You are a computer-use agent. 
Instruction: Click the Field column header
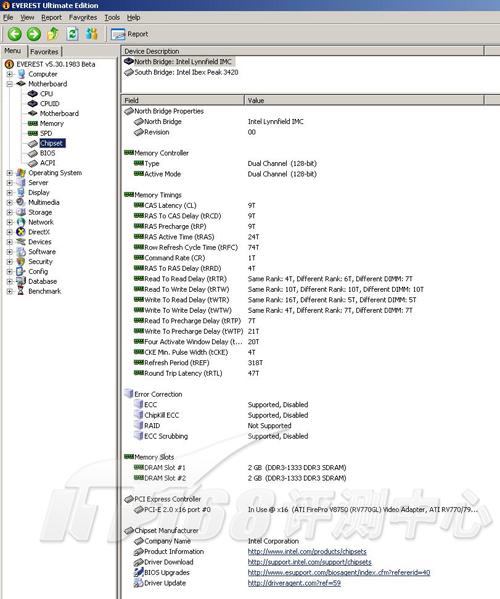[x=182, y=100]
